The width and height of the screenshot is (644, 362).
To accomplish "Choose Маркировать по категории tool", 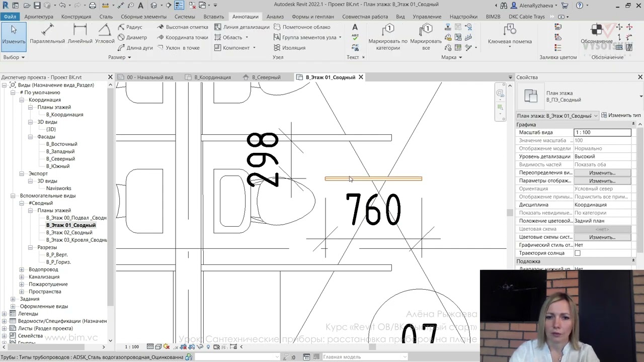I will click(388, 37).
